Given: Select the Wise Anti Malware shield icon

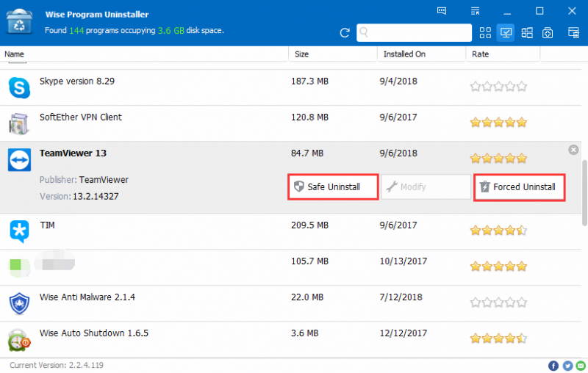Looking at the screenshot, I should click(x=19, y=303).
